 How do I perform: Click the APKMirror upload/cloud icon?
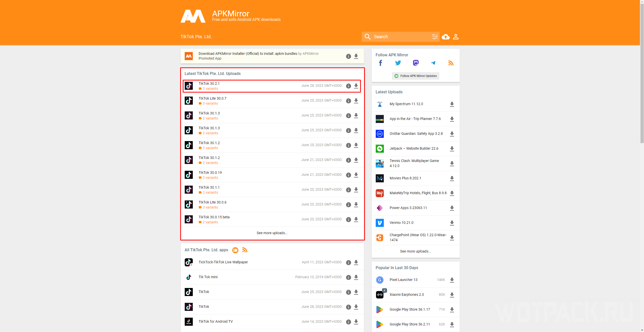(x=446, y=36)
